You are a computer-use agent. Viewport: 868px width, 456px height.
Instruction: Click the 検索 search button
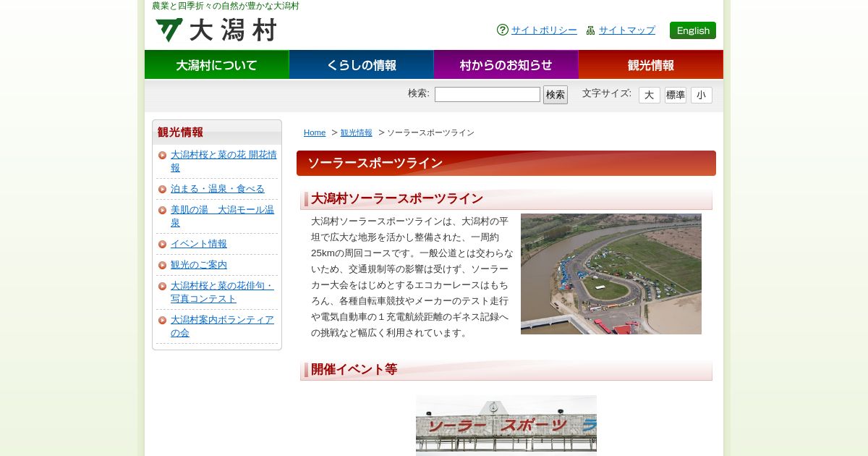coord(556,95)
